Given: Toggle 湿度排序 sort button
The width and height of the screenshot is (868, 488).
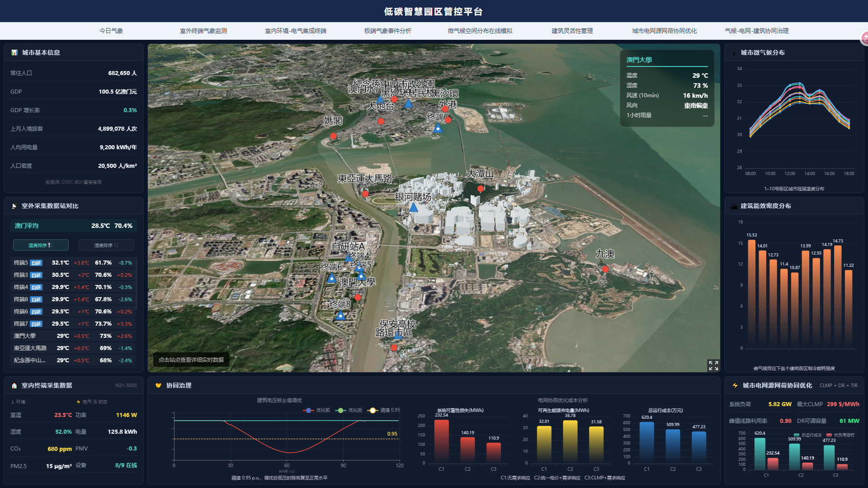Looking at the screenshot, I should pyautogui.click(x=106, y=245).
